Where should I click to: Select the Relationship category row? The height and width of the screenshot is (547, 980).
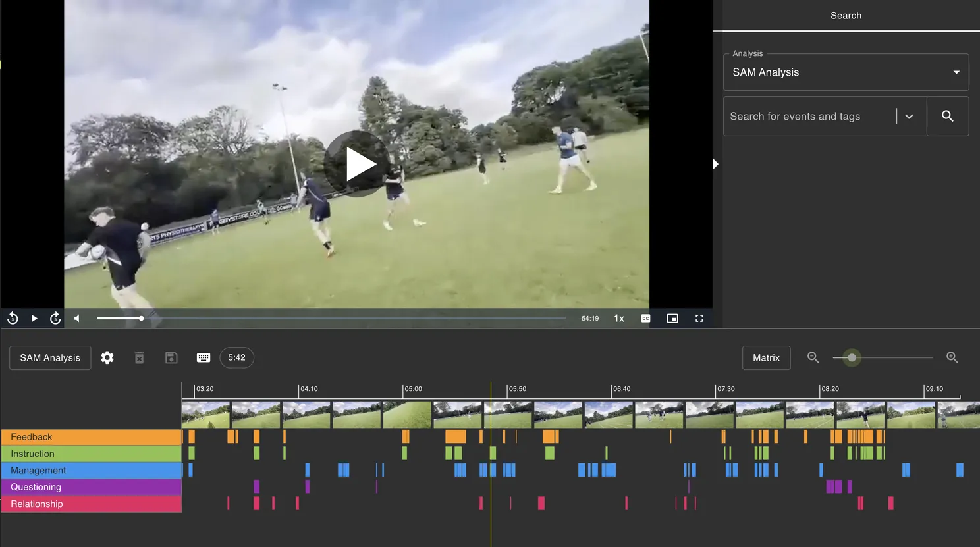click(x=92, y=504)
